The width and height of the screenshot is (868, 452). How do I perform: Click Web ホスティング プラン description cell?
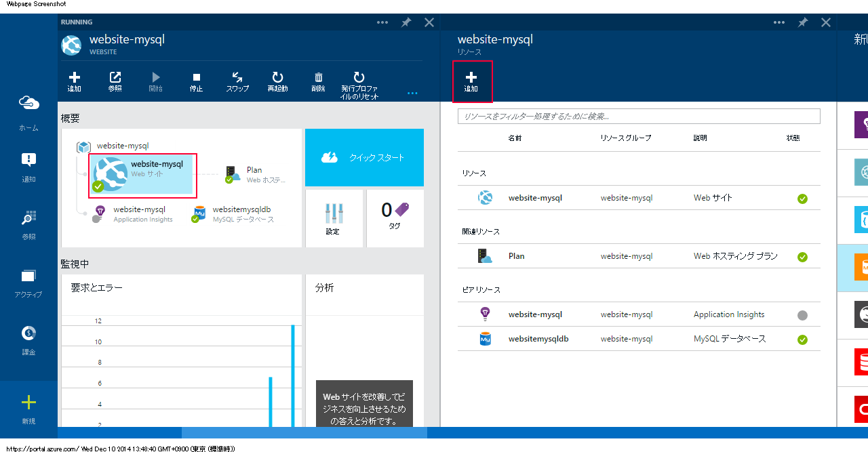click(x=736, y=256)
